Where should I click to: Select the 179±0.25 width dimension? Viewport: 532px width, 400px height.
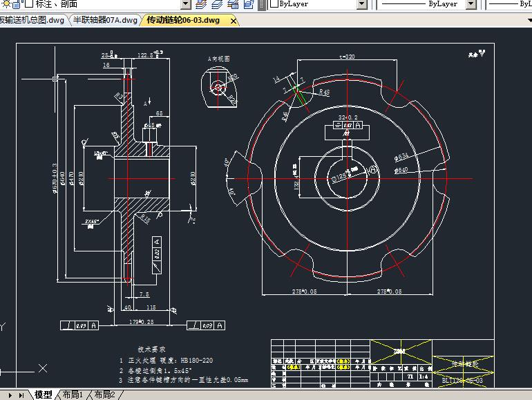(x=142, y=322)
